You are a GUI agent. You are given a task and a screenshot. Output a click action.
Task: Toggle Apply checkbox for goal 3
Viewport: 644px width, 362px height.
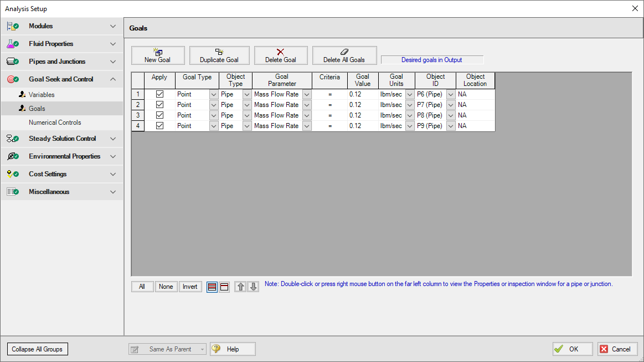(160, 115)
